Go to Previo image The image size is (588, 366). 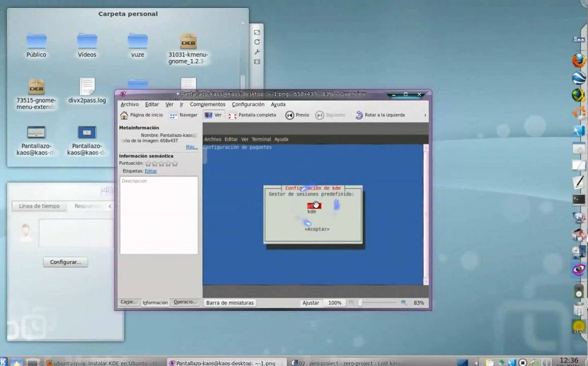click(x=298, y=115)
